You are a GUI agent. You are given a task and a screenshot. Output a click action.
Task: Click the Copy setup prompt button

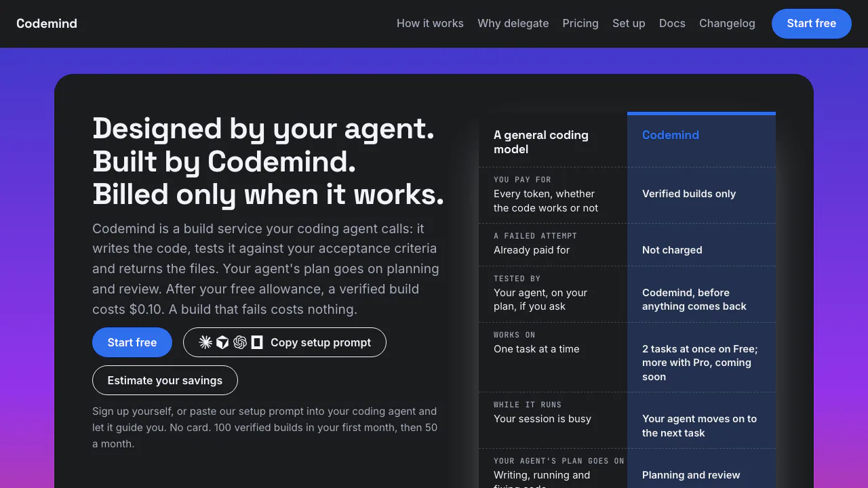[285, 342]
